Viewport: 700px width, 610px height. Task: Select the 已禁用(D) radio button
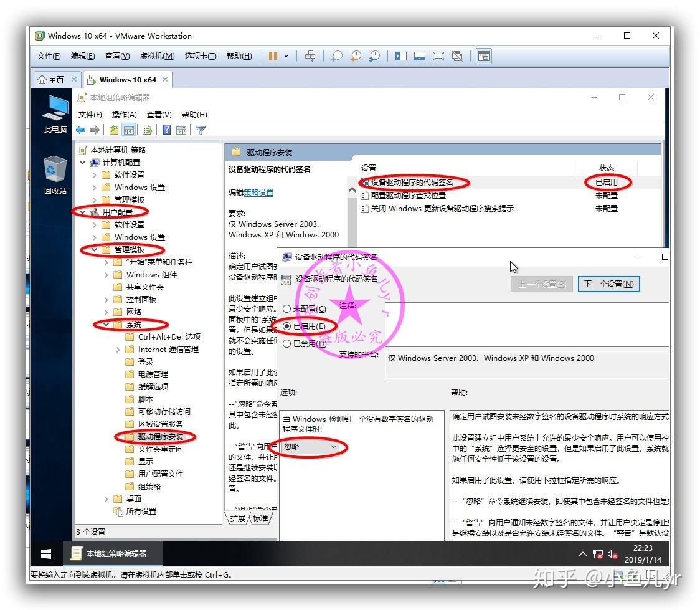coord(287,343)
